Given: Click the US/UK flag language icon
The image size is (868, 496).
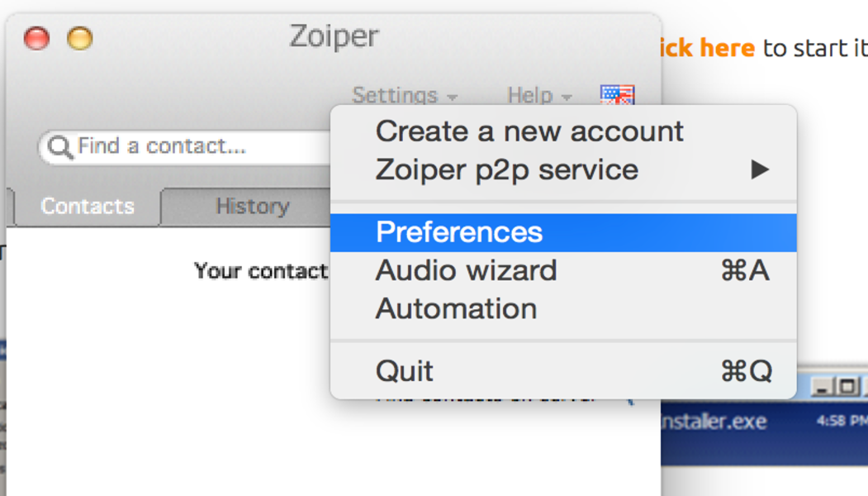Looking at the screenshot, I should 617,95.
